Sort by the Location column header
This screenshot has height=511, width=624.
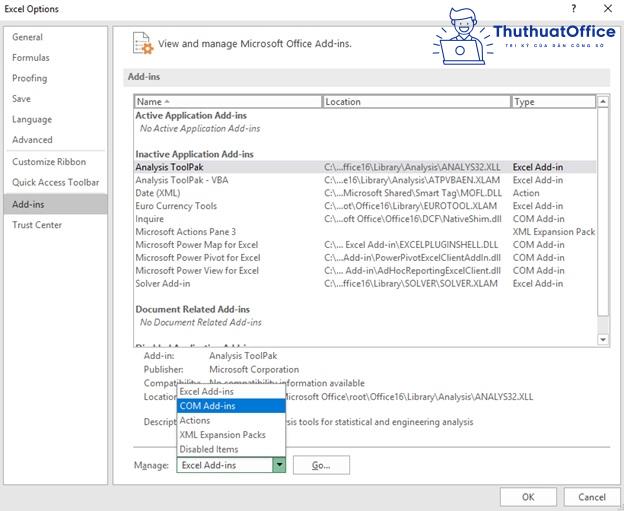[416, 102]
